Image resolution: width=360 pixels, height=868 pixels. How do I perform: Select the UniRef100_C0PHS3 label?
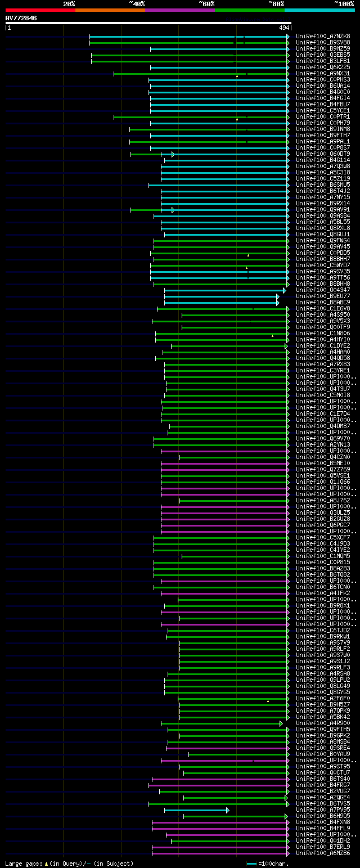point(323,79)
